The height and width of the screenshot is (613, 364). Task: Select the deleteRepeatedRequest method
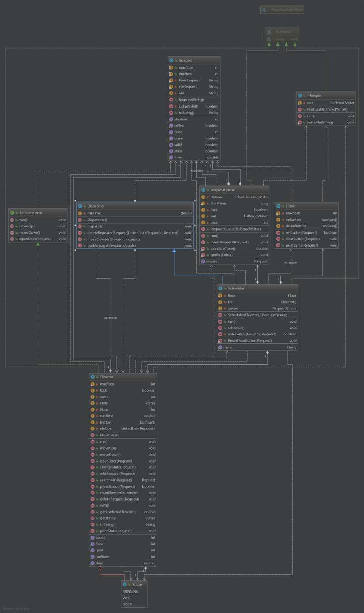[x=135, y=233]
